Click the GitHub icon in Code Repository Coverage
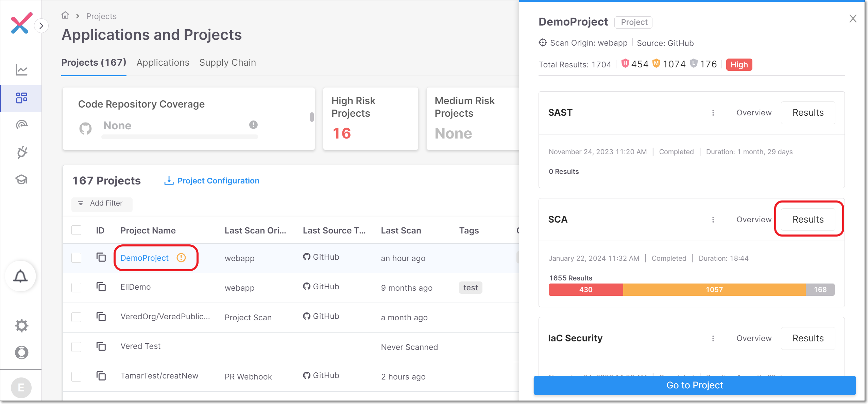The image size is (868, 404). click(85, 128)
